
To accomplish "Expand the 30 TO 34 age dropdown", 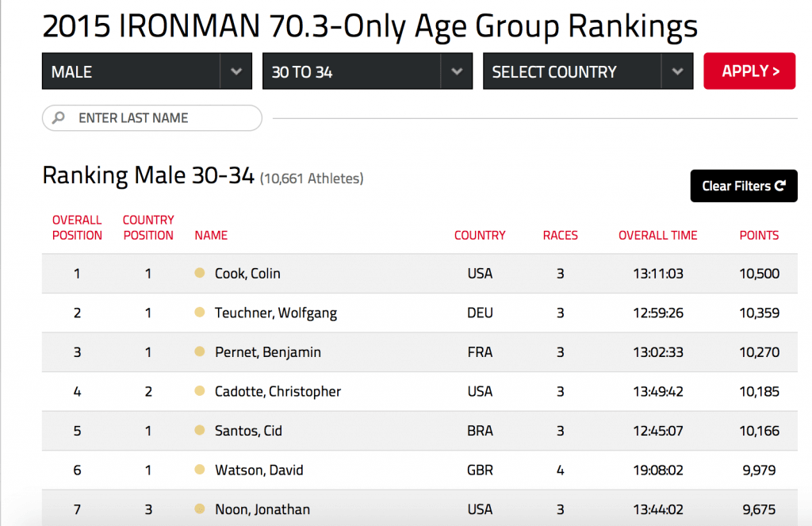I will pos(367,71).
